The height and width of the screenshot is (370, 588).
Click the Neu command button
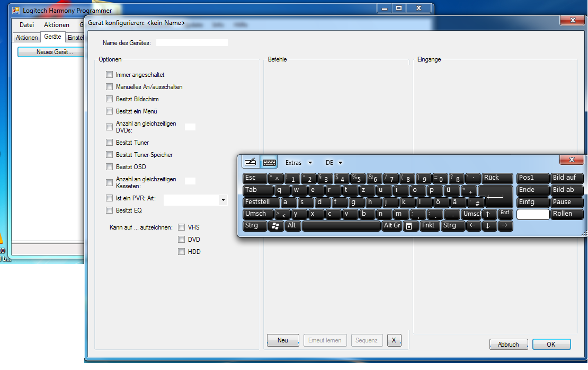point(283,340)
